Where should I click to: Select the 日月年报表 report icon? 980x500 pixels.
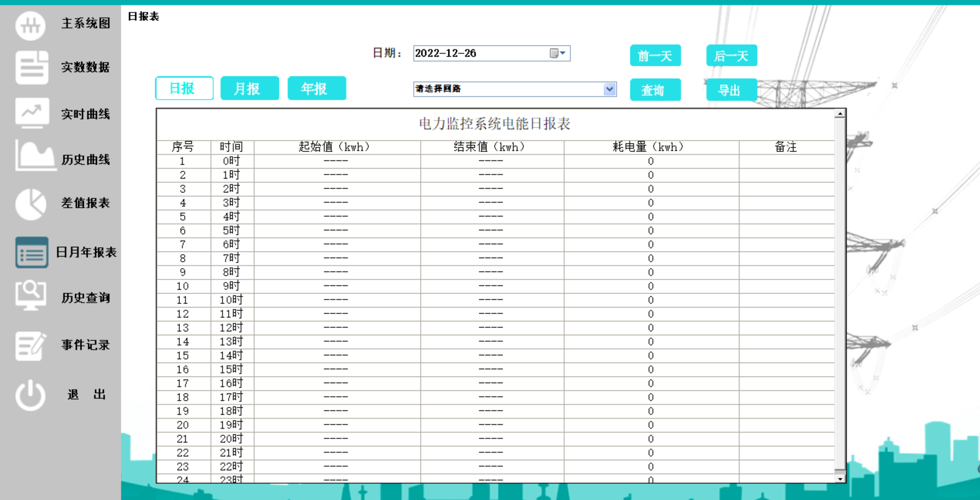tap(31, 253)
